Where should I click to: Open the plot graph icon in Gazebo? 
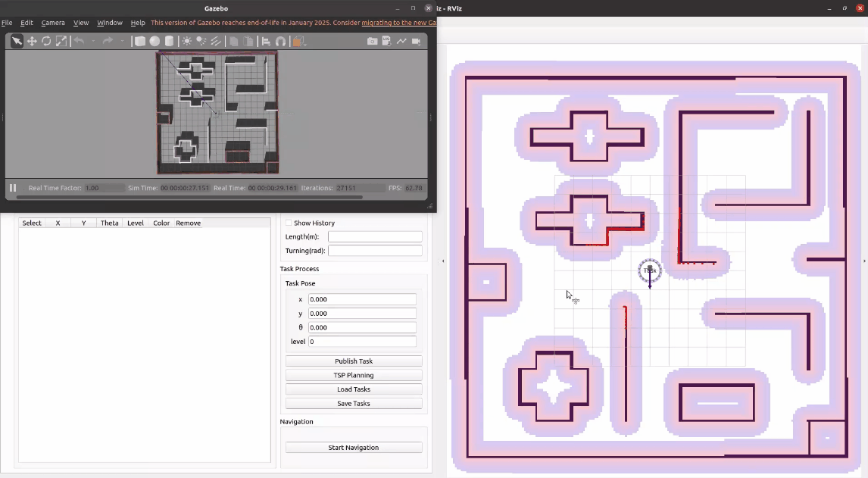click(401, 41)
